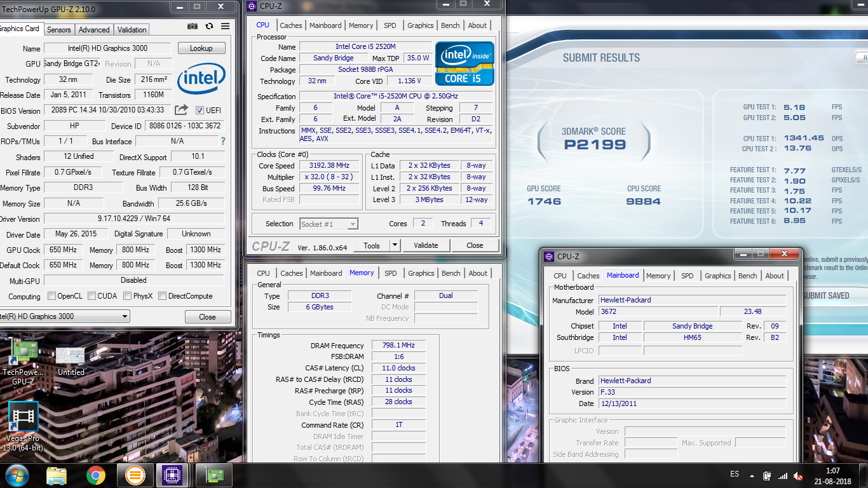Click the Tools button in CPU-Z
868x488 pixels.
[x=371, y=245]
